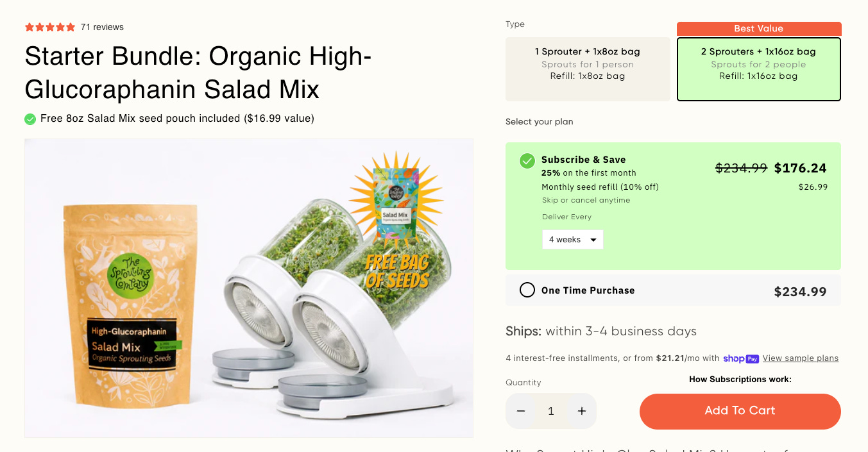Click the Best Value orange banner

[759, 29]
